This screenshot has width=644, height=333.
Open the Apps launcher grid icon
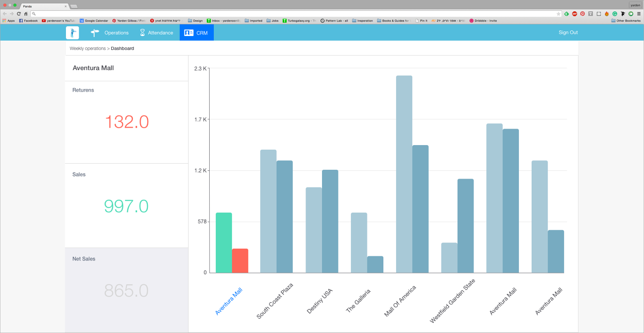click(4, 20)
